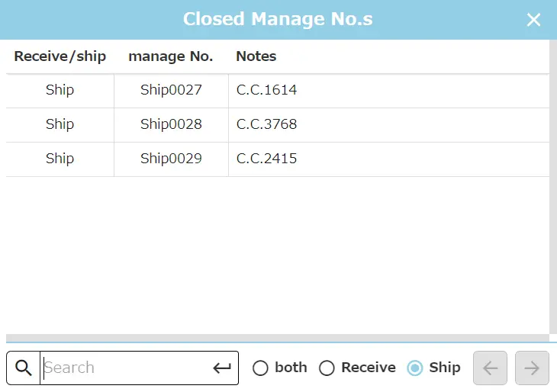This screenshot has width=557, height=392.
Task: Open the Ship0029 manage number entry
Action: (171, 159)
